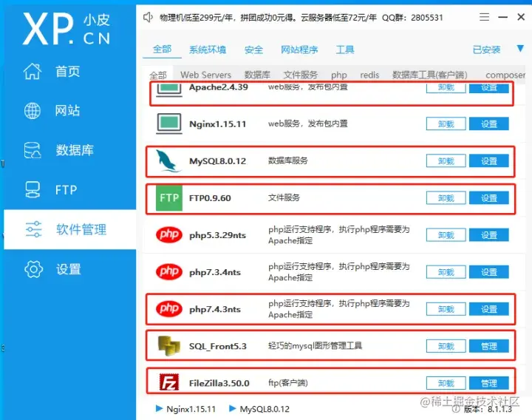The image size is (532, 420).
Task: Click the green FTP0.9.60 icon
Action: tap(169, 198)
